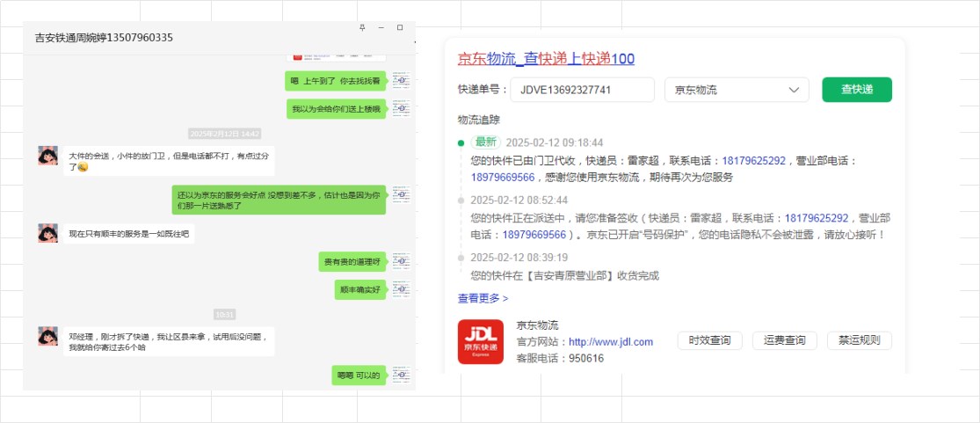Screen dimensions: 980x423
Task: Click the JDL 京东快递 logo
Action: pos(481,341)
